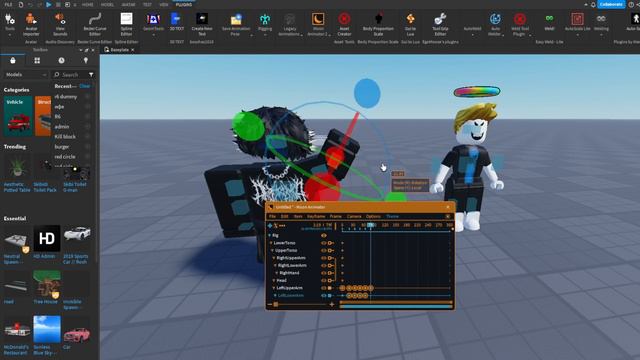Clear recent Toolbox searches
This screenshot has width=640, height=360.
point(84,86)
